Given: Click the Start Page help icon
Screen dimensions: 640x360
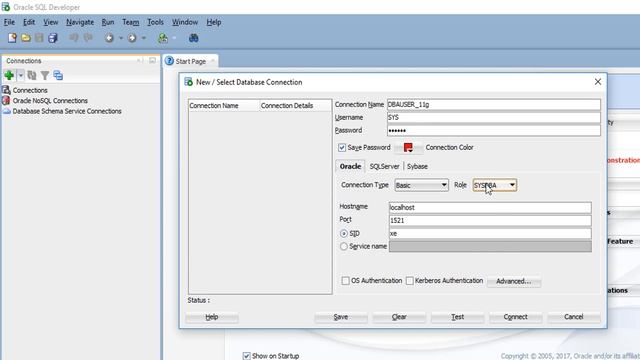Looking at the screenshot, I should [169, 61].
